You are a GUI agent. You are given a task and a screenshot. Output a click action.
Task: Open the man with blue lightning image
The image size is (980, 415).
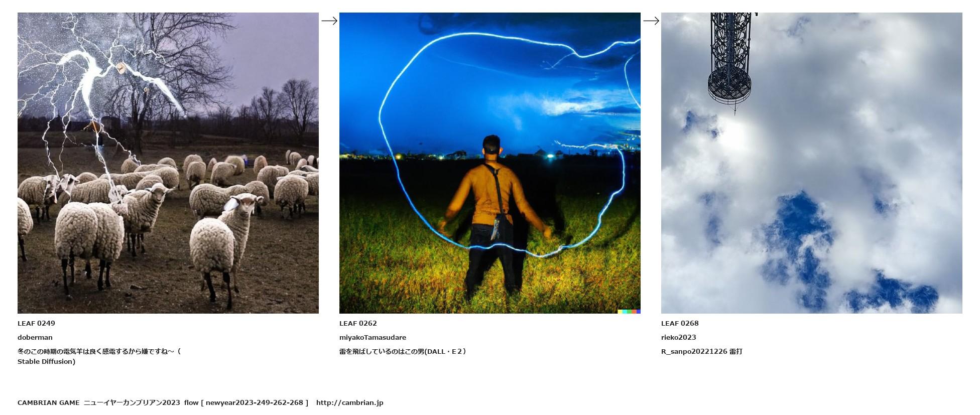pyautogui.click(x=490, y=163)
